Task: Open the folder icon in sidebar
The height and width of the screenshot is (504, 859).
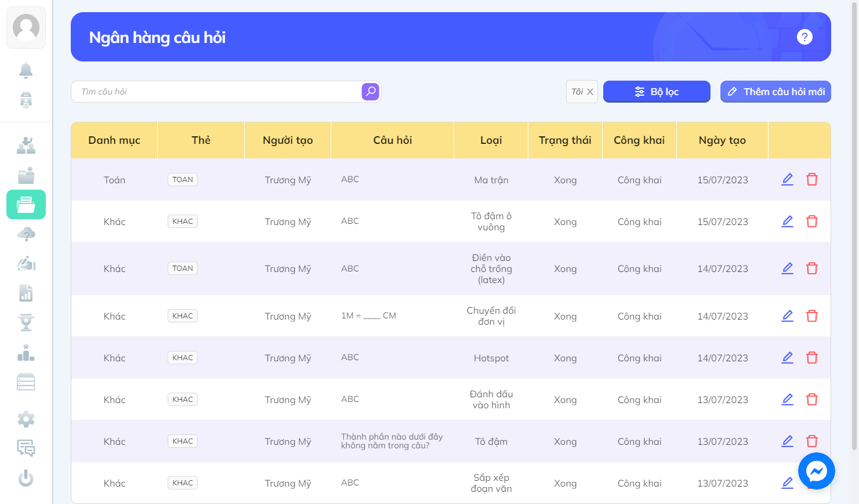Action: click(26, 175)
